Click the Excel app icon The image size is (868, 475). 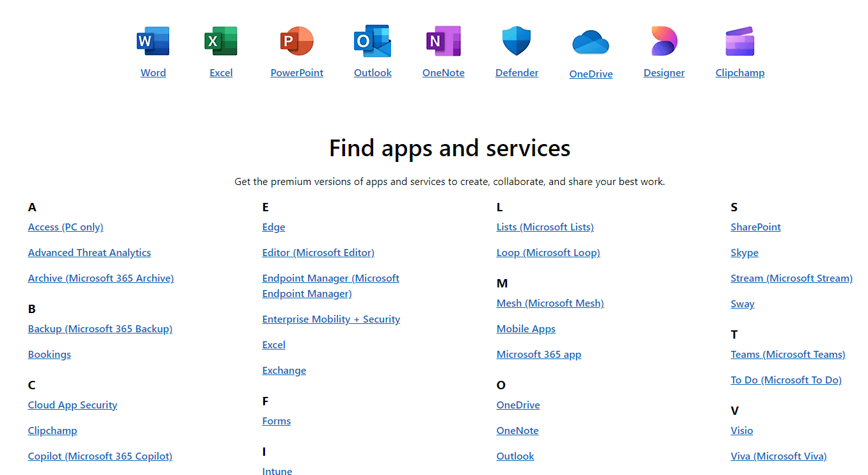[x=221, y=40]
